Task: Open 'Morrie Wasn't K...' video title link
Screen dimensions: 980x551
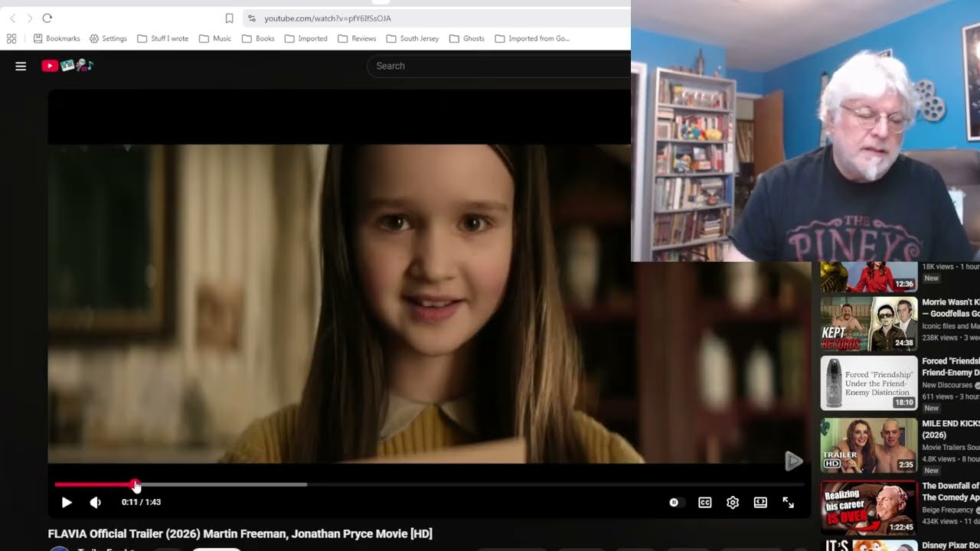Action: (x=951, y=308)
